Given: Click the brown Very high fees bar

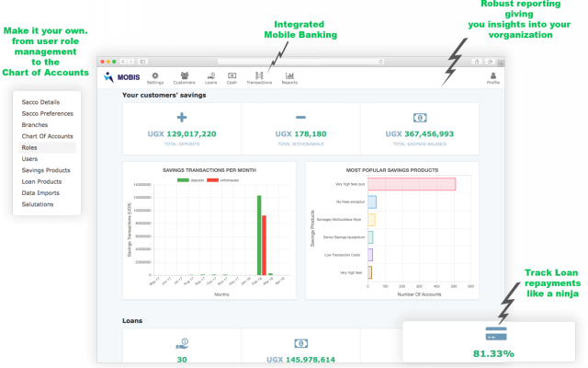Looking at the screenshot, I should 369,272.
